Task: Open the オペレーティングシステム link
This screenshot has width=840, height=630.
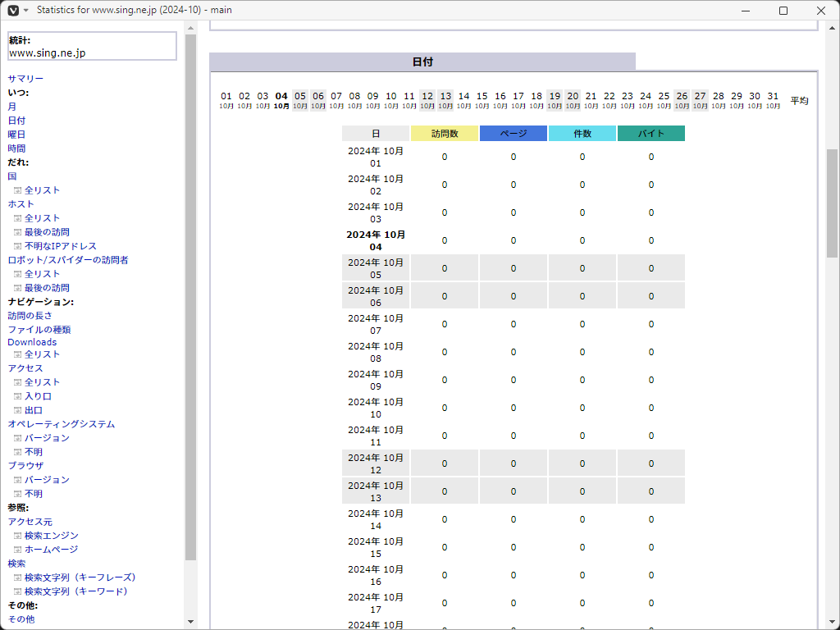Action: (x=62, y=424)
